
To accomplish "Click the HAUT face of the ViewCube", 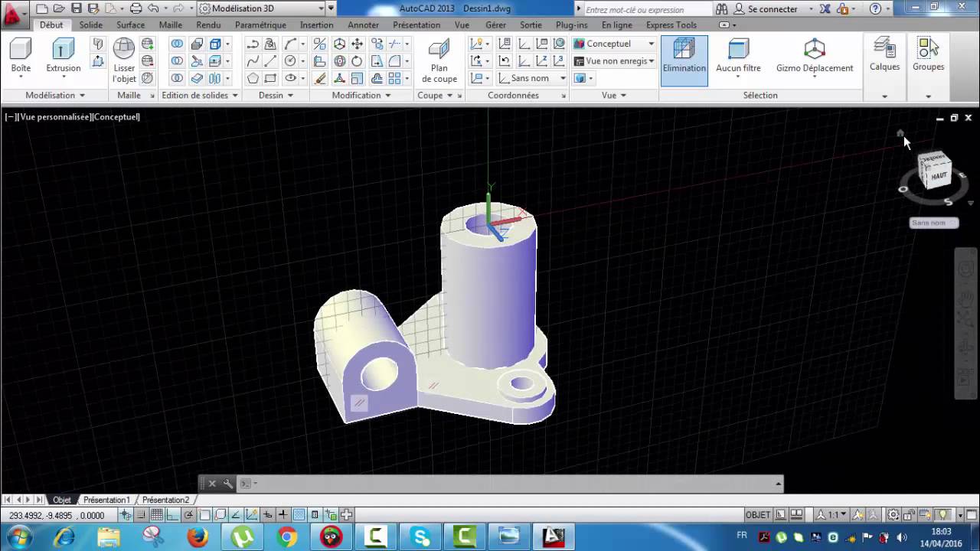I will (x=938, y=176).
